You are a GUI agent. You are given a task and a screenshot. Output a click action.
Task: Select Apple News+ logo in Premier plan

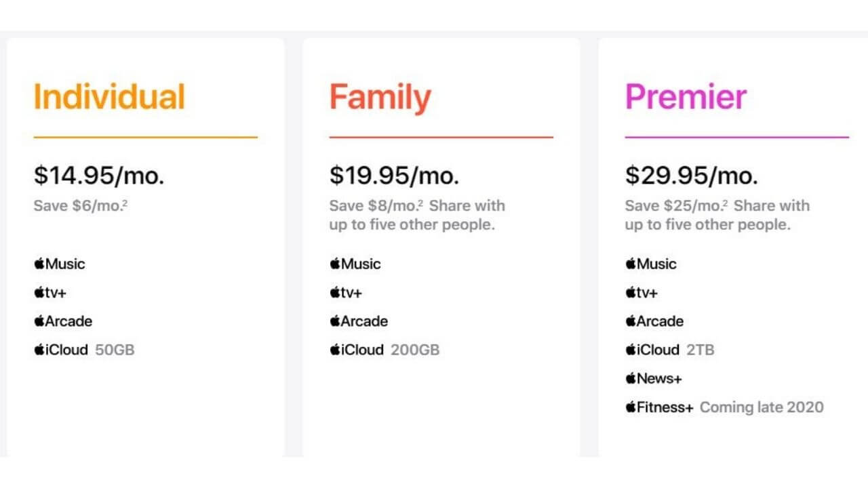[x=654, y=378]
